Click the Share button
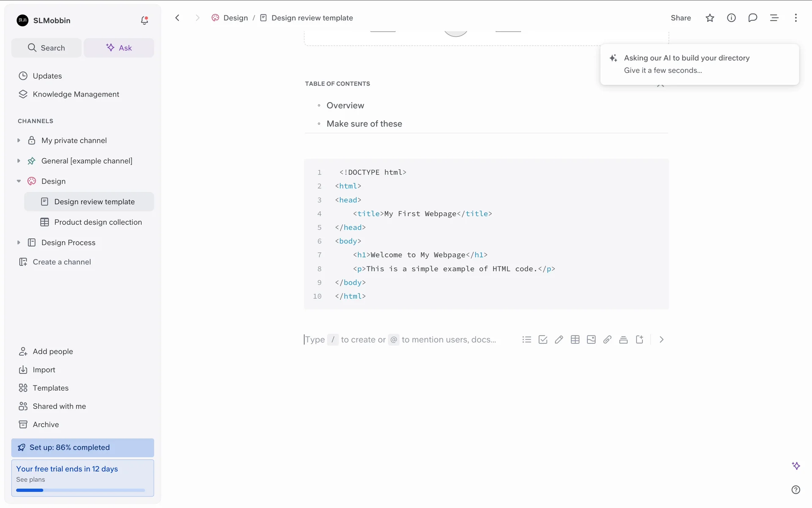812x508 pixels. point(680,18)
